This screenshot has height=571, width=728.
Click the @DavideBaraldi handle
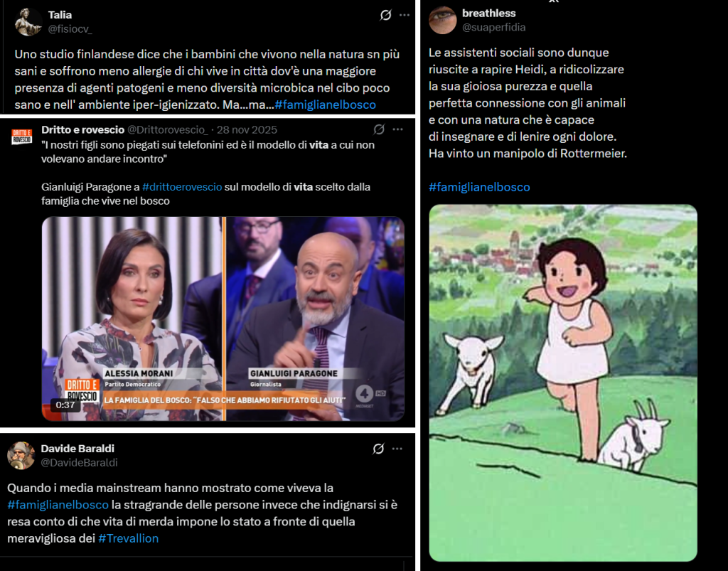tap(80, 463)
